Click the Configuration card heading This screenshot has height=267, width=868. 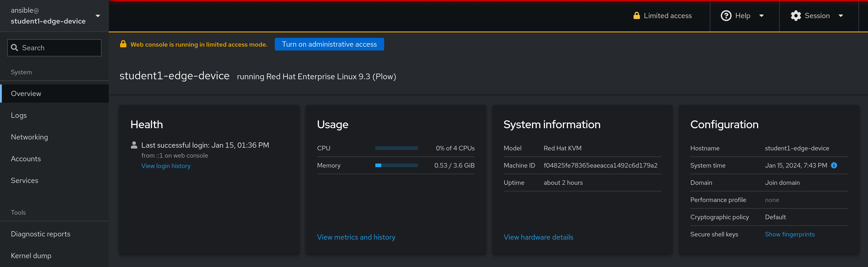724,125
